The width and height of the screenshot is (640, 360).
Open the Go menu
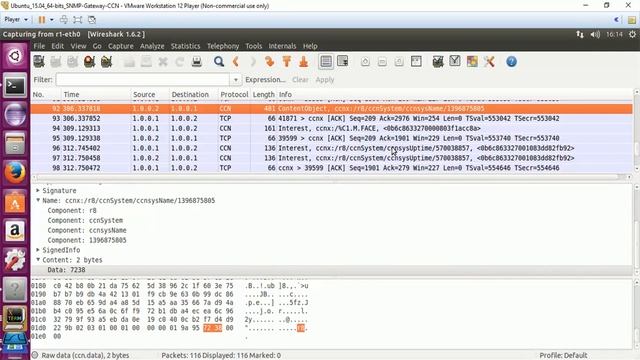(x=97, y=46)
